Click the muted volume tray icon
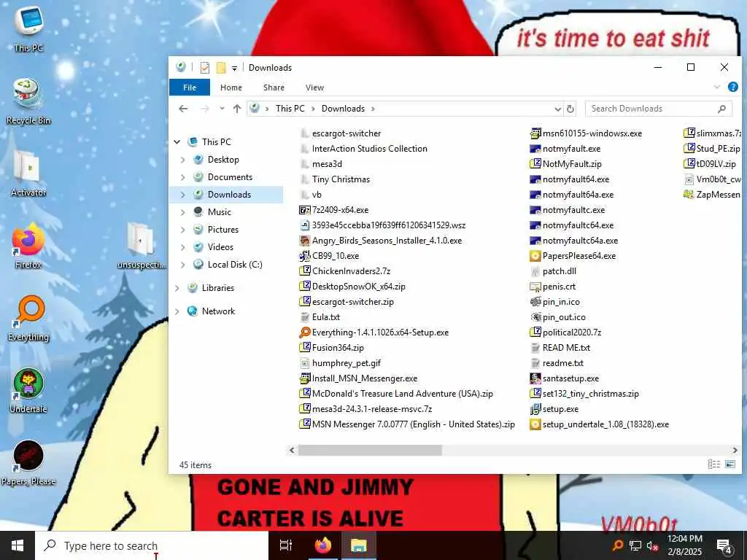This screenshot has height=560, width=747. (652, 545)
